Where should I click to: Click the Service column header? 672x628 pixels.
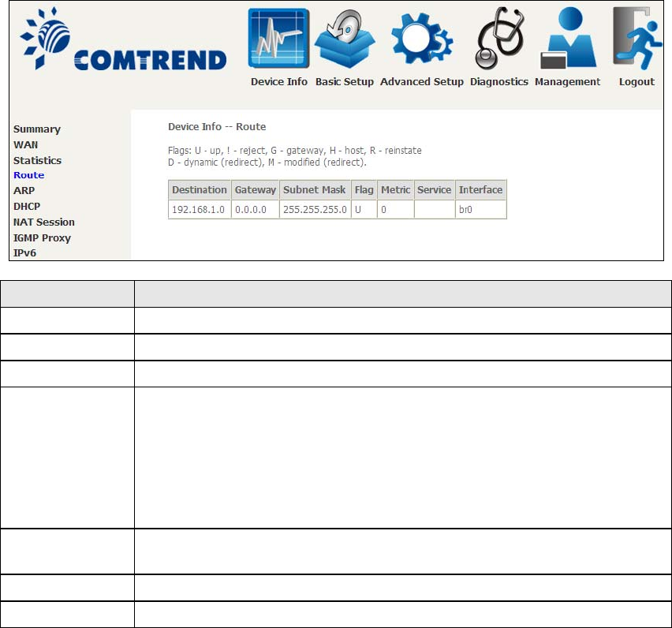(434, 190)
